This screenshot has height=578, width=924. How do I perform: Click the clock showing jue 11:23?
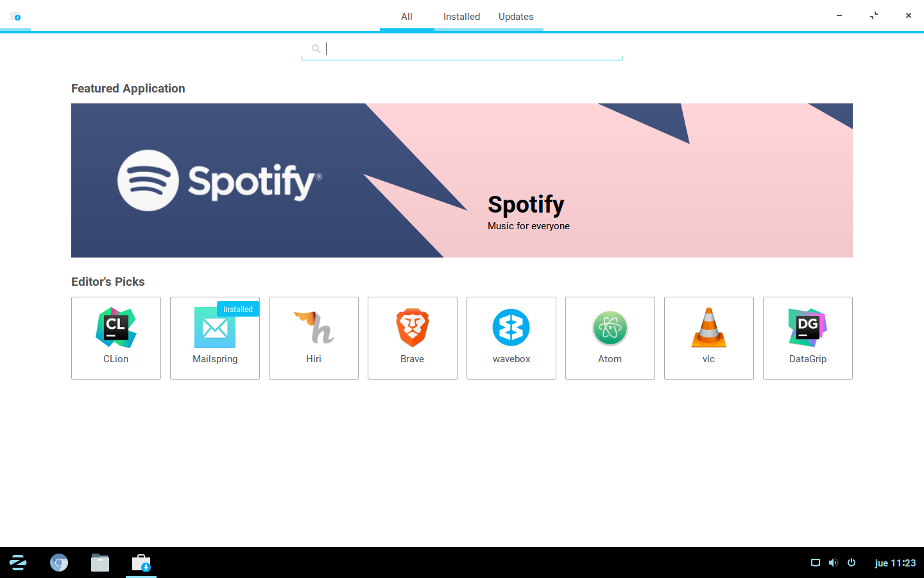(895, 563)
